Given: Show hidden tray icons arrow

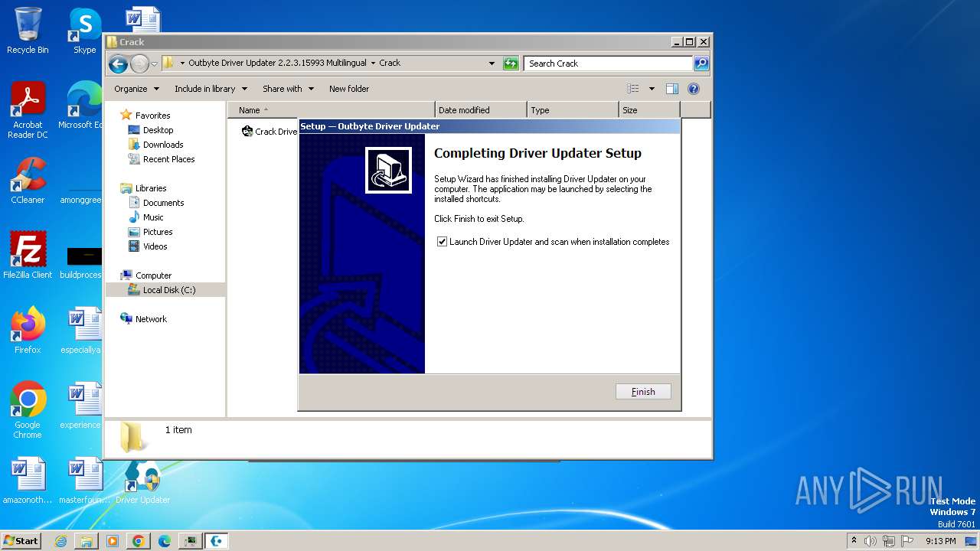Looking at the screenshot, I should point(854,541).
